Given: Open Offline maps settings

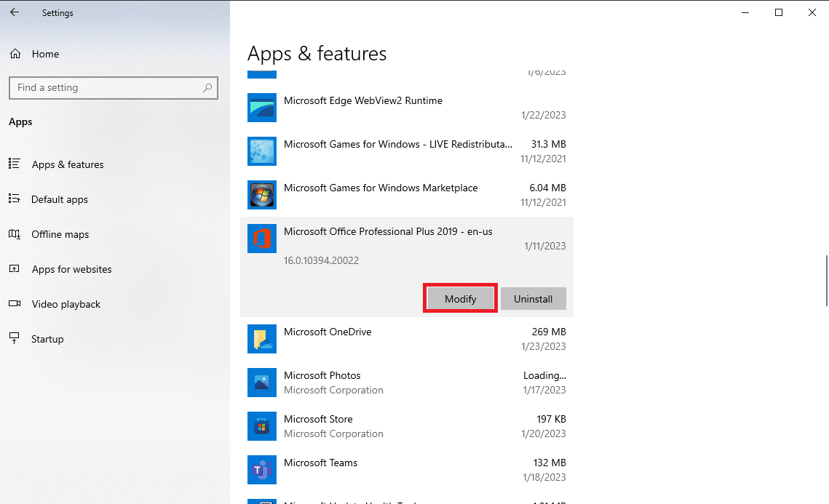Looking at the screenshot, I should point(60,234).
